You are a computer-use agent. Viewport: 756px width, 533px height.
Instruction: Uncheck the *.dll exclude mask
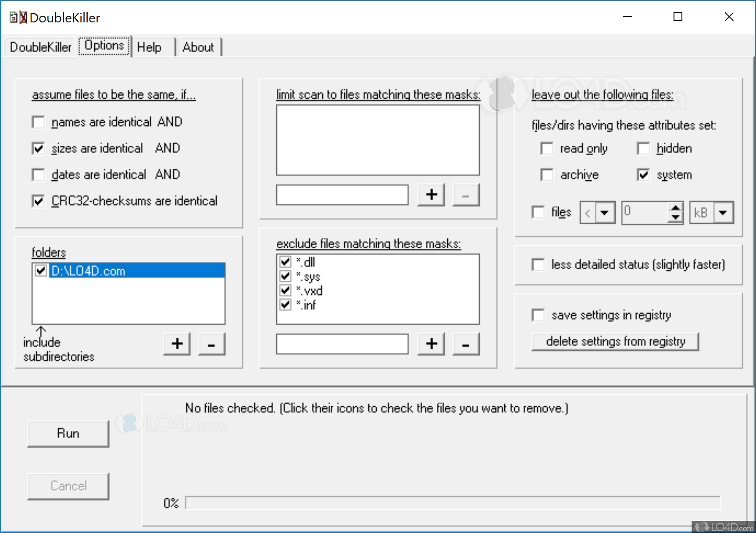(x=285, y=262)
